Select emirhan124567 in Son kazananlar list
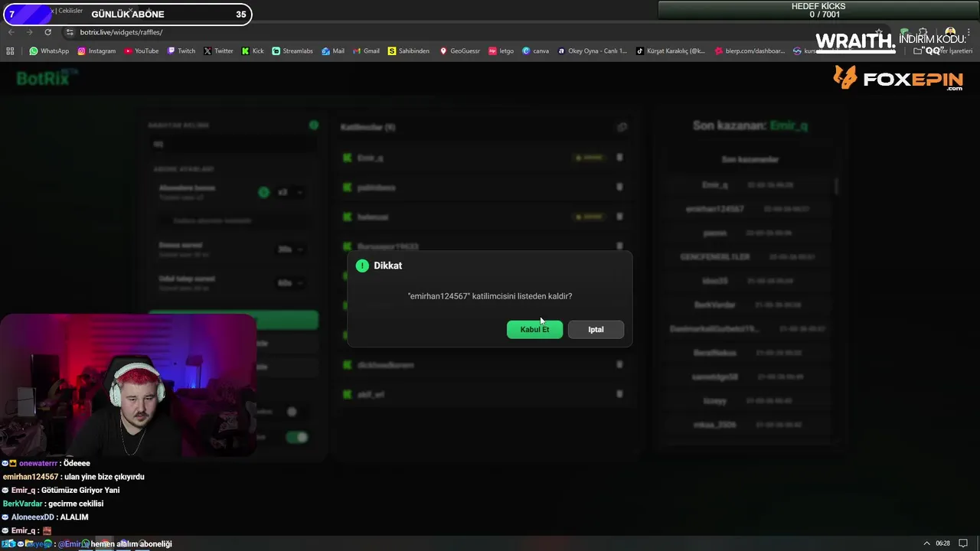The image size is (980, 551). [x=715, y=209]
